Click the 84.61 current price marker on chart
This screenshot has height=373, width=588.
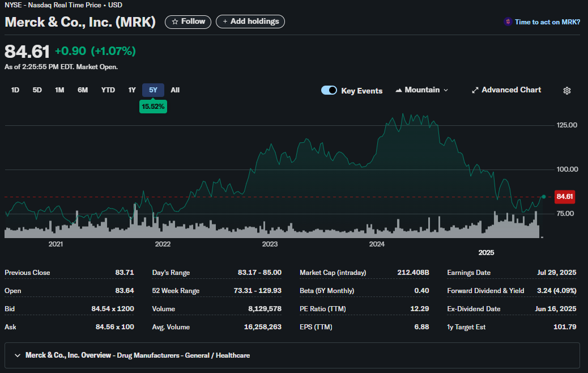tap(564, 197)
